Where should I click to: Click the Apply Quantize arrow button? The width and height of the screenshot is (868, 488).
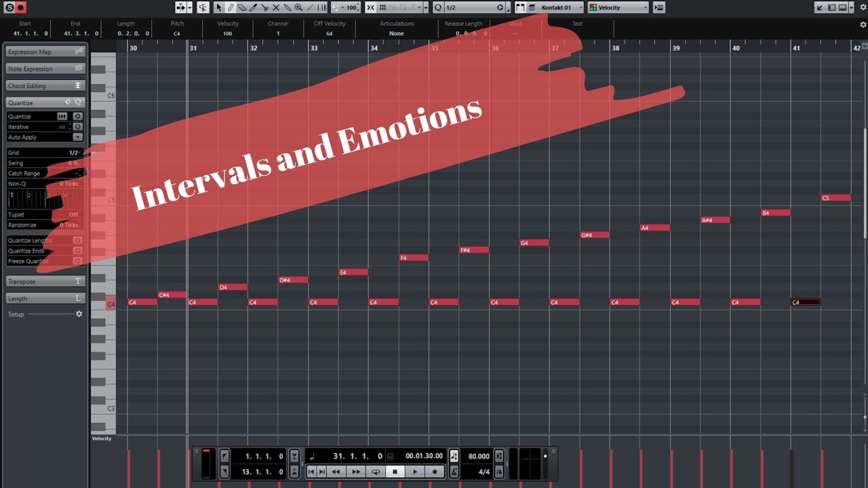coord(78,117)
